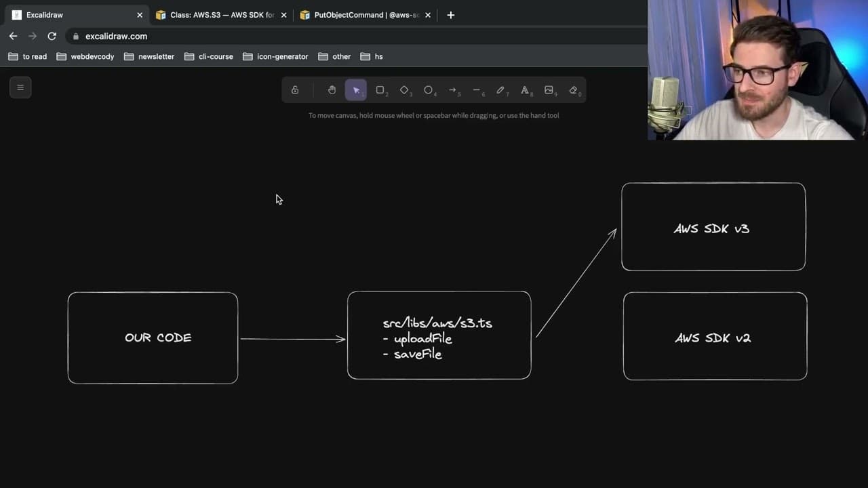The image size is (868, 488).
Task: Select the Eraser tool
Action: 574,90
